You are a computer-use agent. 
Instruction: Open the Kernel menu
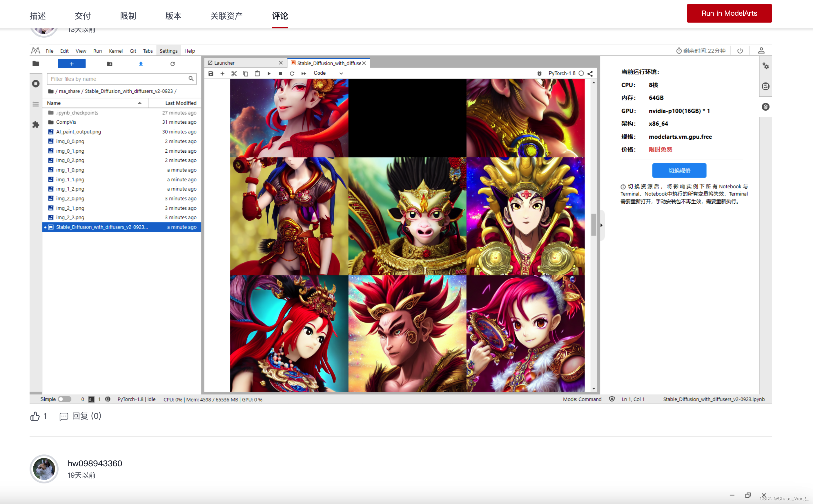point(115,51)
